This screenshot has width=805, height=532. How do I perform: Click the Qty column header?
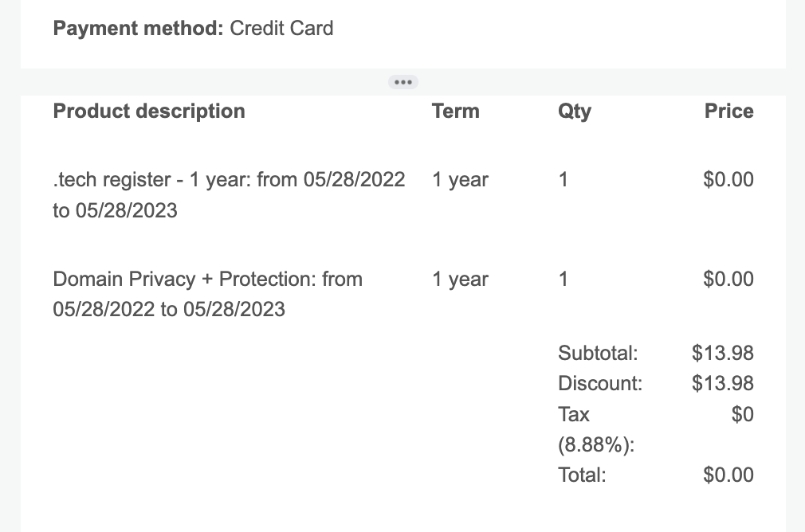point(575,111)
